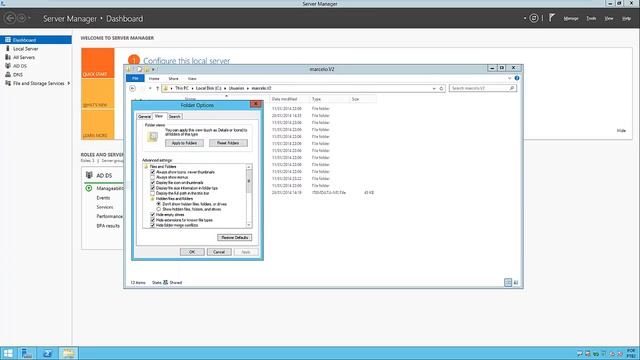640x360 pixels.
Task: Switch to Search tab in Folder Options
Action: click(174, 116)
